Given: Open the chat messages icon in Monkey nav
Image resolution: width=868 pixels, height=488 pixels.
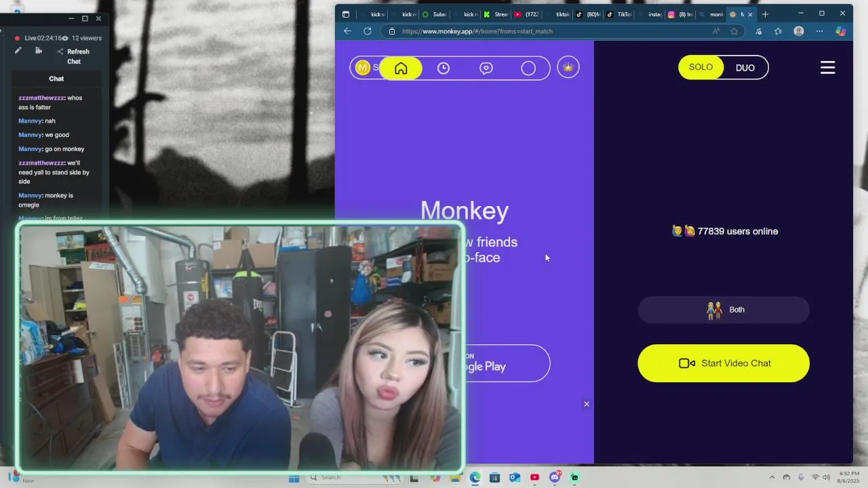Looking at the screenshot, I should pos(486,68).
